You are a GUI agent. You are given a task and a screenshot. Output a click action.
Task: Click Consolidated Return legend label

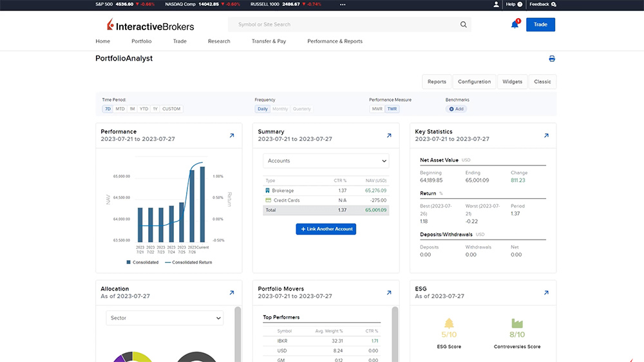click(x=192, y=262)
